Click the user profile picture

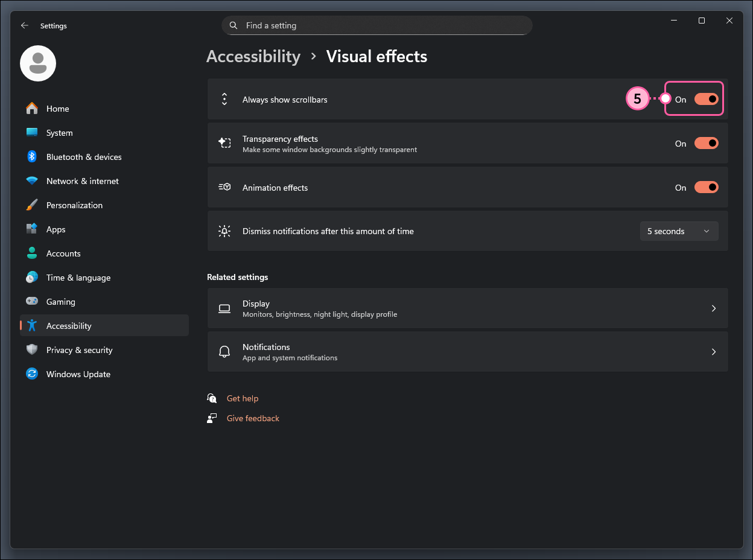[x=37, y=63]
